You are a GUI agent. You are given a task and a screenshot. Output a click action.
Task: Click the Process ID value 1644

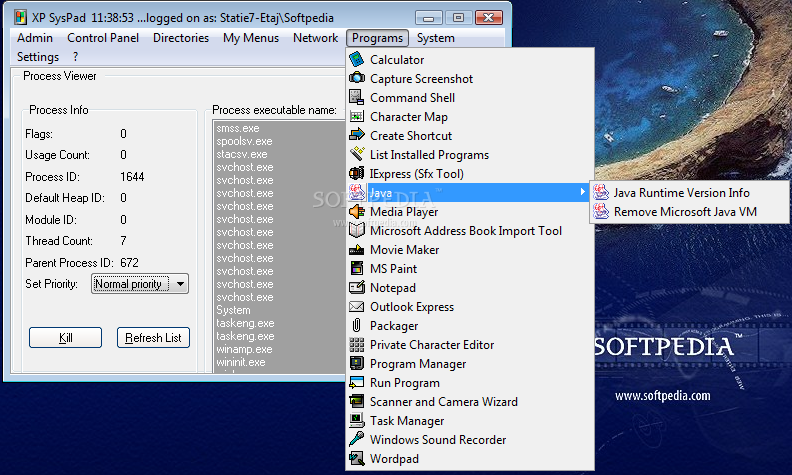pos(132,177)
